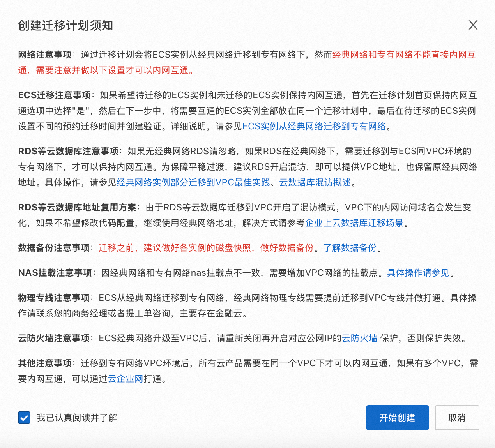The width and height of the screenshot is (495, 448).
Task: Open ECS实例从经典网络迁移到专有网络 link
Action: click(314, 126)
